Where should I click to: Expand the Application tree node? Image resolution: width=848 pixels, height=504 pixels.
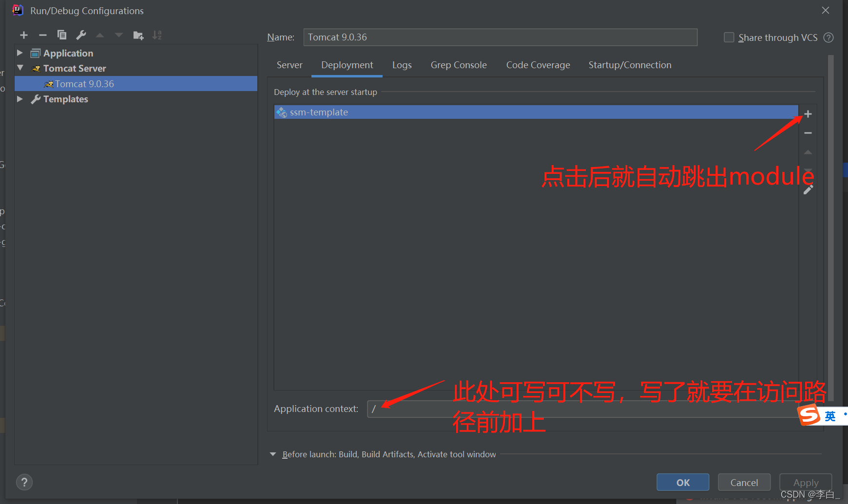20,53
